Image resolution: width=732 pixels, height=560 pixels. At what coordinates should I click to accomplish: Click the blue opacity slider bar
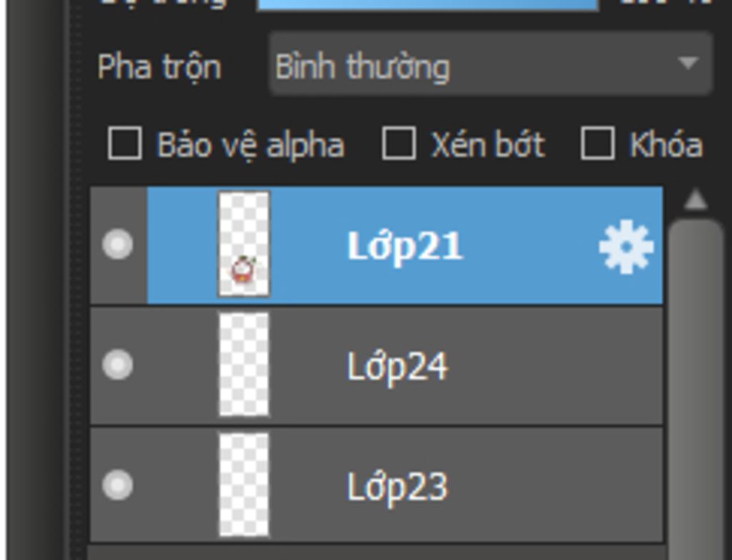click(427, 4)
